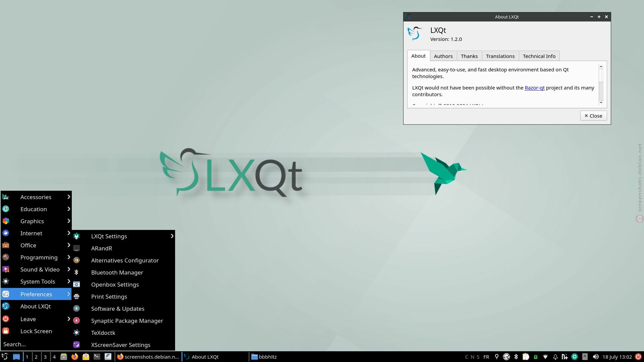Click the Close button in About LXQt
Screen dimensions: 644x362
click(x=593, y=116)
